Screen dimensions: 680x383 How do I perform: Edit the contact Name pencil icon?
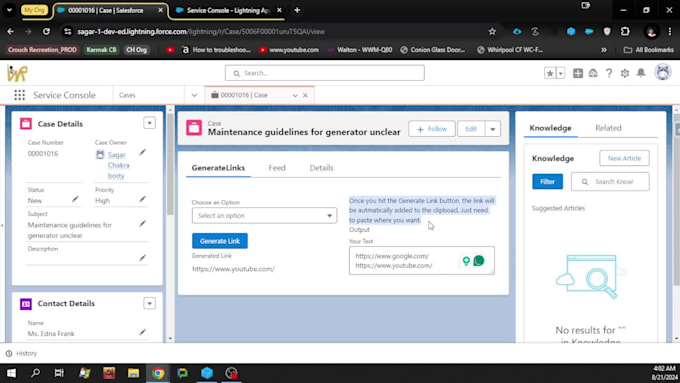tap(142, 332)
